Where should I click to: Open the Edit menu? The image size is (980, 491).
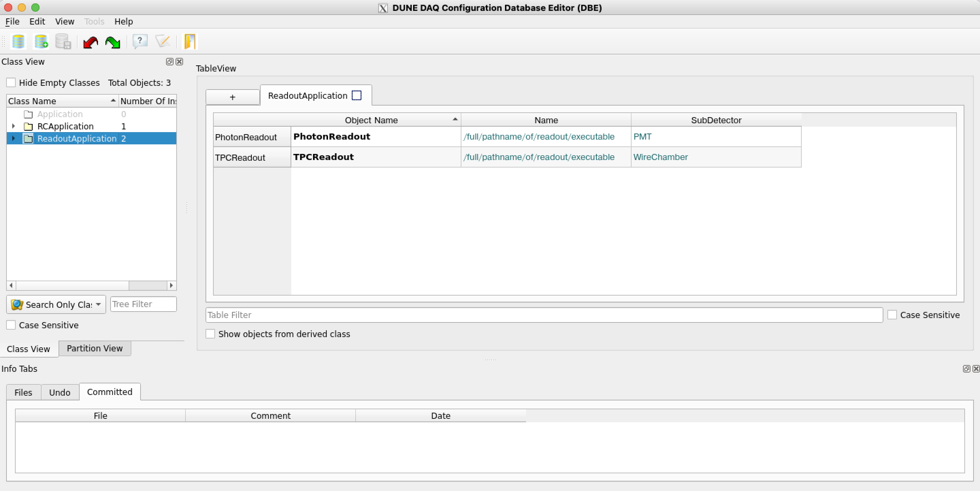(x=37, y=21)
